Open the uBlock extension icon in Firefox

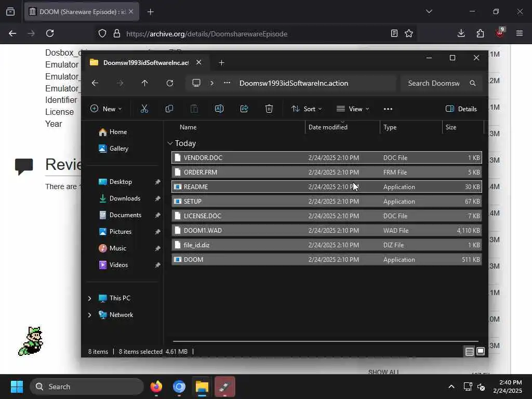pyautogui.click(x=500, y=33)
